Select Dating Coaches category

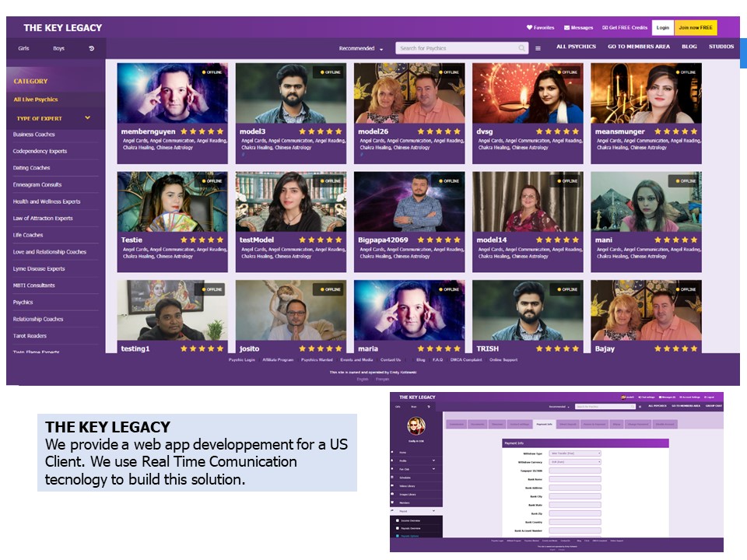coord(31,168)
